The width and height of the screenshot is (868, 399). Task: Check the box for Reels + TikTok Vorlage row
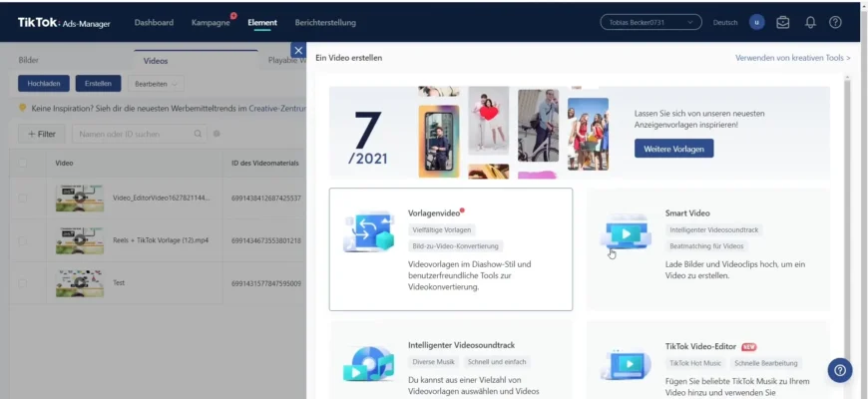click(23, 240)
